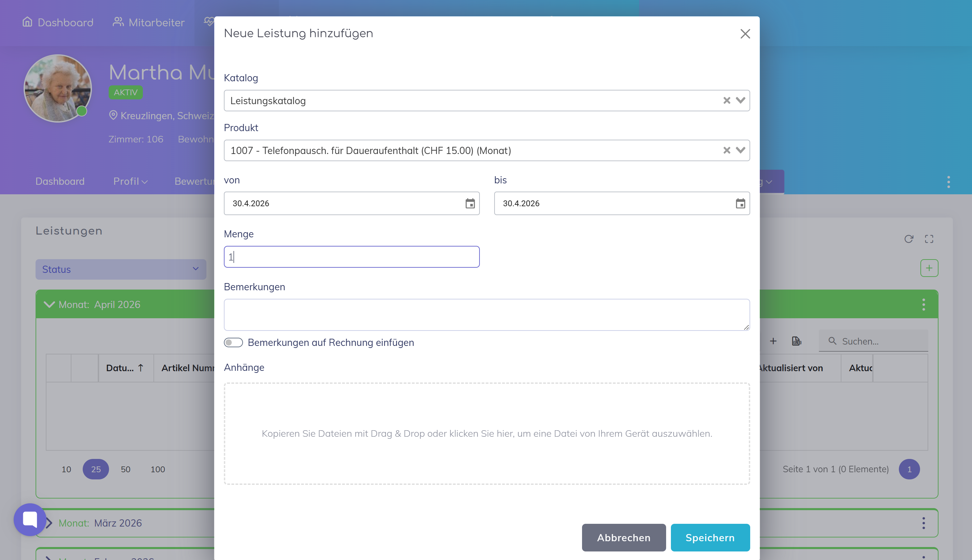The height and width of the screenshot is (560, 972).
Task: Expand Leistungen panel to fullscreen
Action: [929, 239]
